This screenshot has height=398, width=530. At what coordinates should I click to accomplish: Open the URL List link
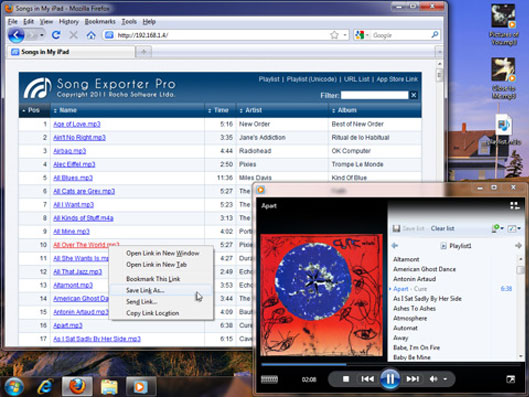pyautogui.click(x=356, y=79)
